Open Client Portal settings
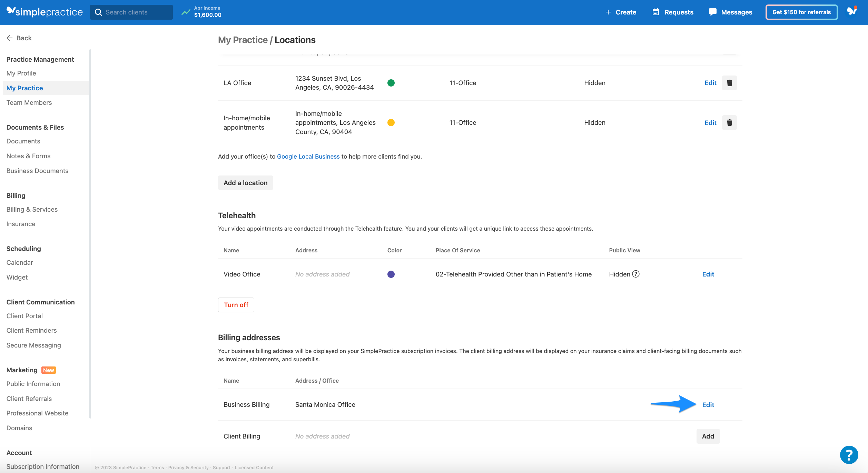Viewport: 868px width, 473px height. pyautogui.click(x=25, y=316)
